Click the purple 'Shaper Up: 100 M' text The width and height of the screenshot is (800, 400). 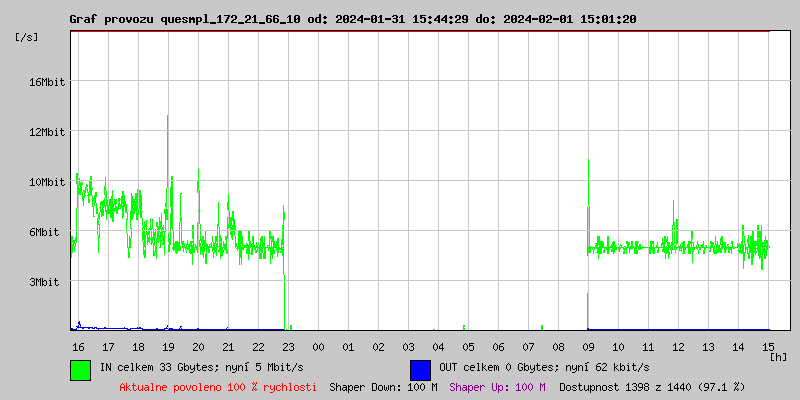[498, 387]
